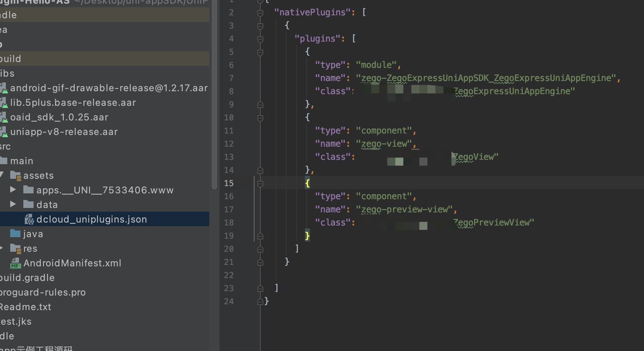644x351 pixels.
Task: Collapse the zego-preview-view object fold line 15
Action: point(260,184)
